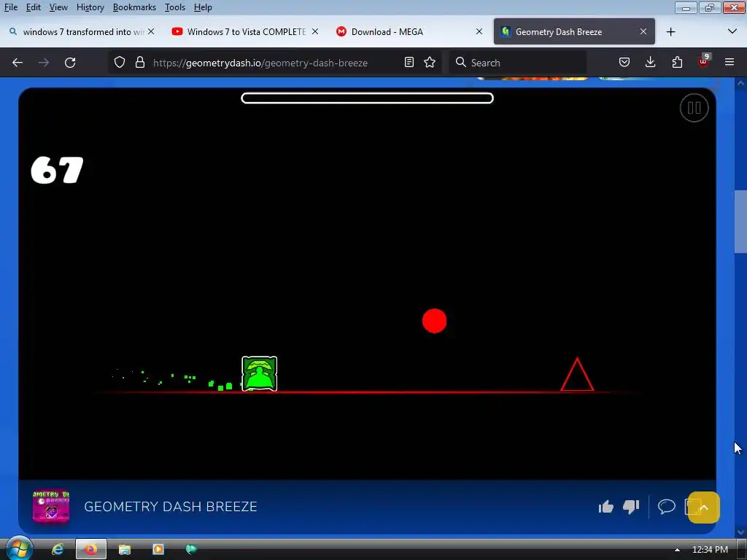Open a new tab with plus button
The height and width of the screenshot is (560, 747).
click(x=671, y=32)
